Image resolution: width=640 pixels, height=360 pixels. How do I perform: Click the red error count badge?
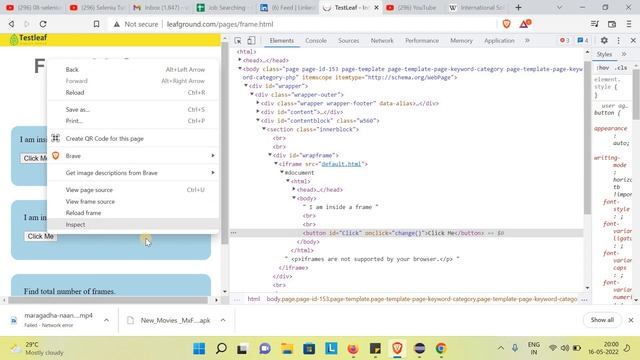click(x=564, y=40)
